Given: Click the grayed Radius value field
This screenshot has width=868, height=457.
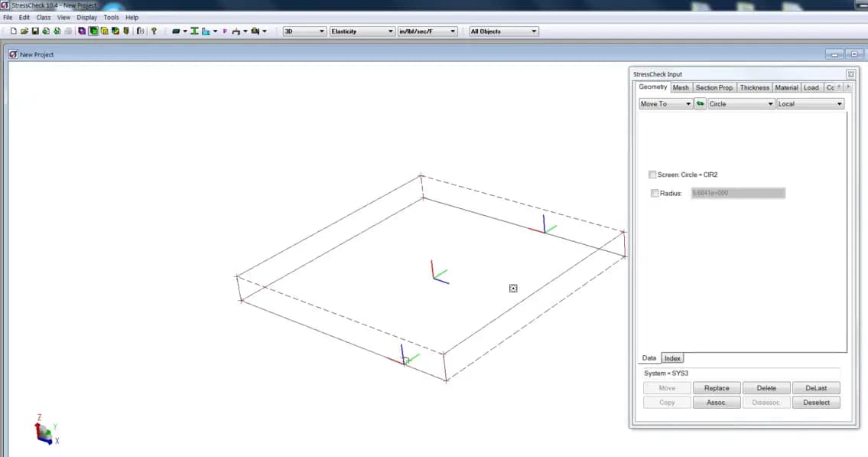Looking at the screenshot, I should tap(736, 192).
